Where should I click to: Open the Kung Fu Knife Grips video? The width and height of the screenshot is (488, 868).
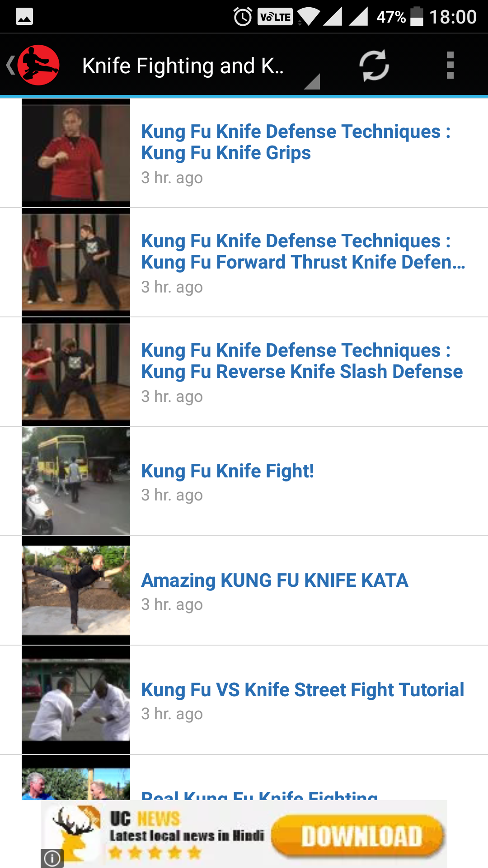point(244,153)
